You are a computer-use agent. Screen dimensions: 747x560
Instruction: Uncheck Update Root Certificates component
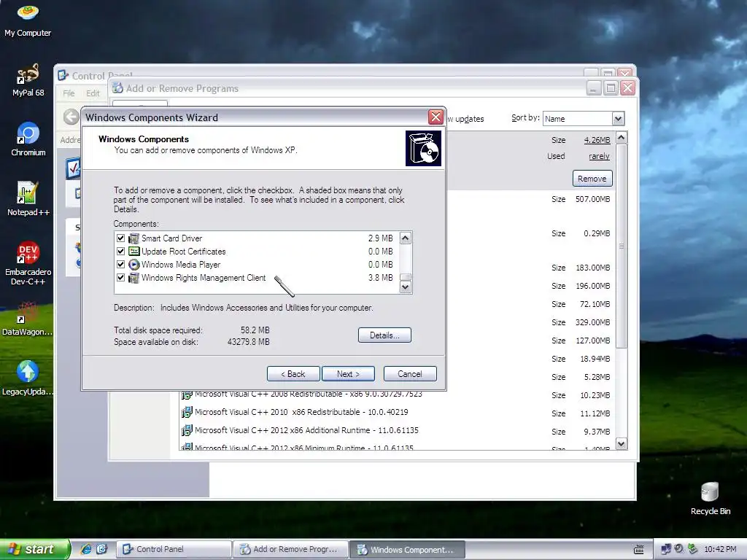pos(120,251)
